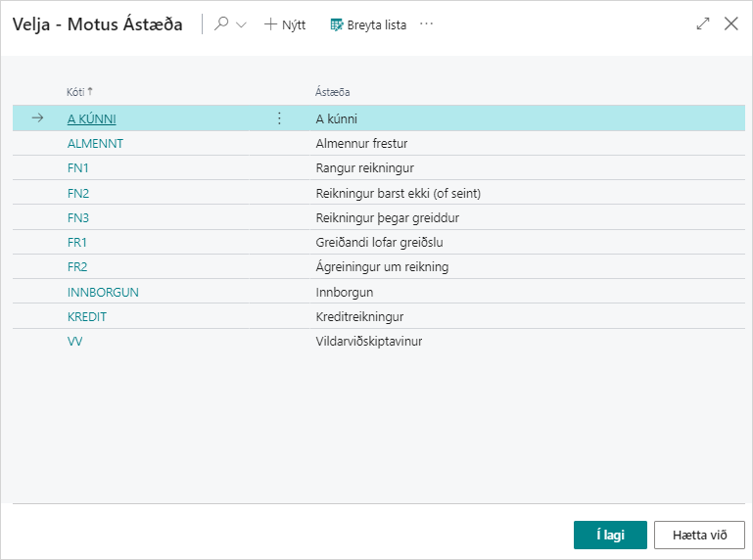Viewport: 753px width, 560px height.
Task: Cancel with Hætta við button
Action: [699, 535]
